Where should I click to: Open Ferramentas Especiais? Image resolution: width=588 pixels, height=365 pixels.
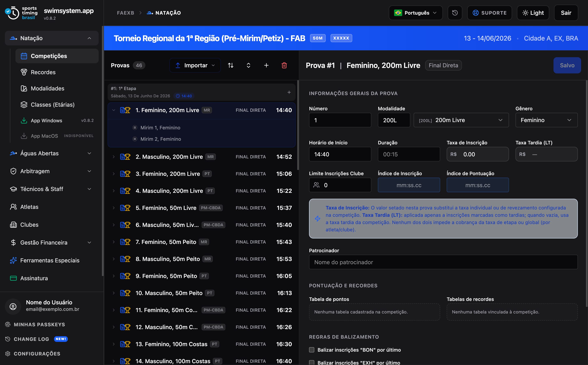click(52, 260)
